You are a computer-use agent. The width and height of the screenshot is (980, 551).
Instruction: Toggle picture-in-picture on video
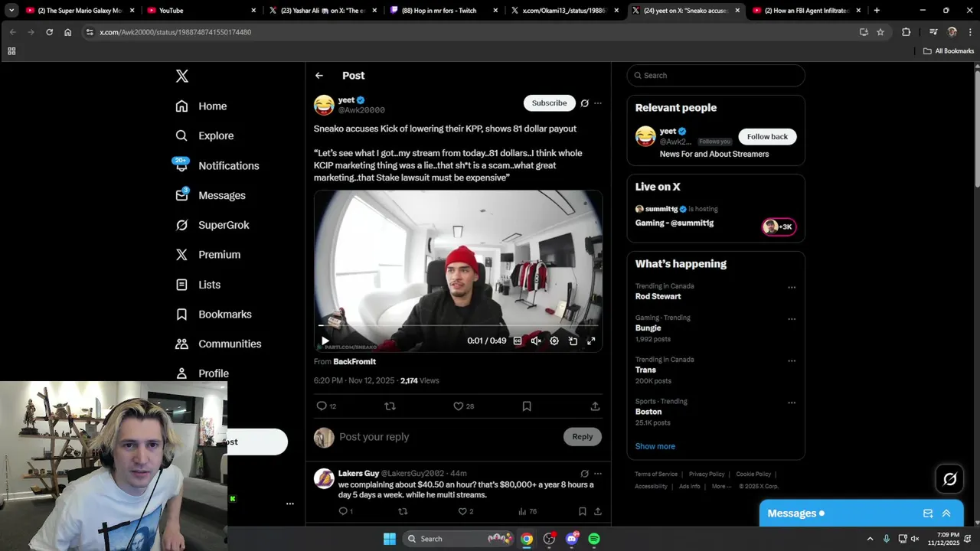click(x=573, y=341)
